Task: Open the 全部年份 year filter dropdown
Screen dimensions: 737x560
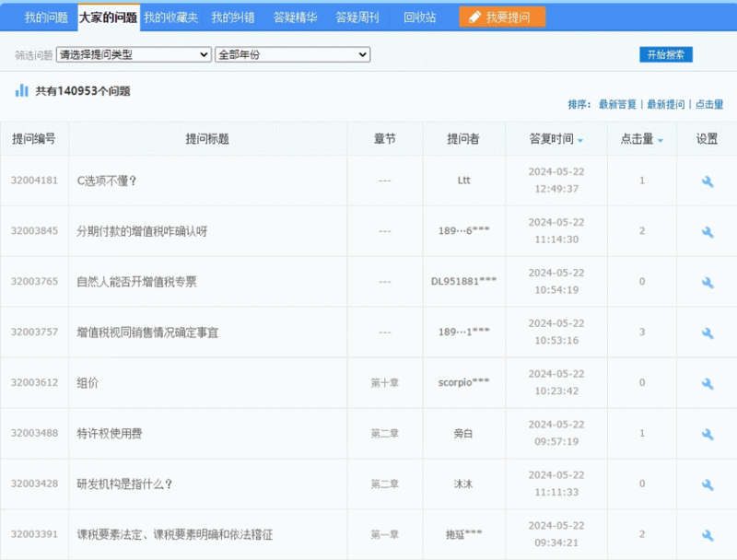Action: [291, 54]
